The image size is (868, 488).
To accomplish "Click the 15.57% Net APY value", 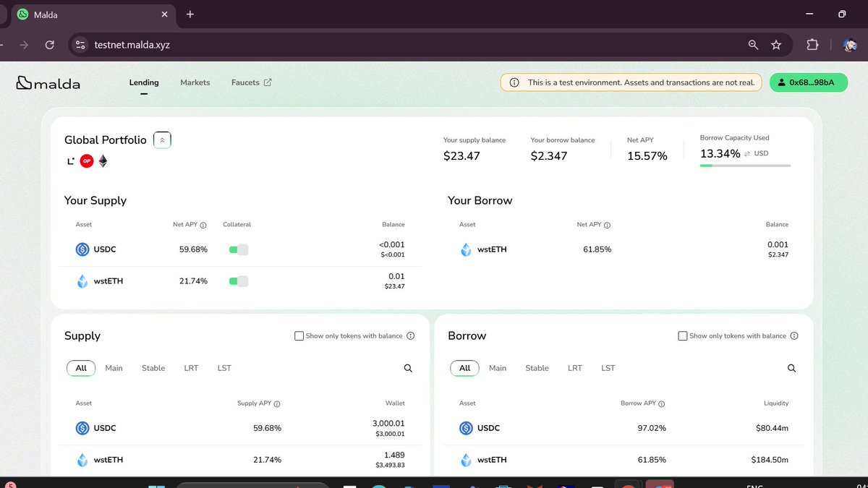I will 647,156.
